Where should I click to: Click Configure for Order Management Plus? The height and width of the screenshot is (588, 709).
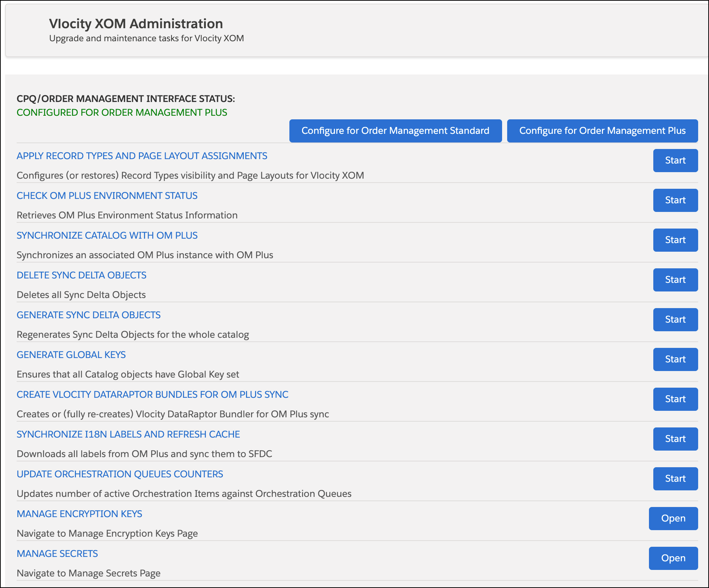[x=602, y=131]
